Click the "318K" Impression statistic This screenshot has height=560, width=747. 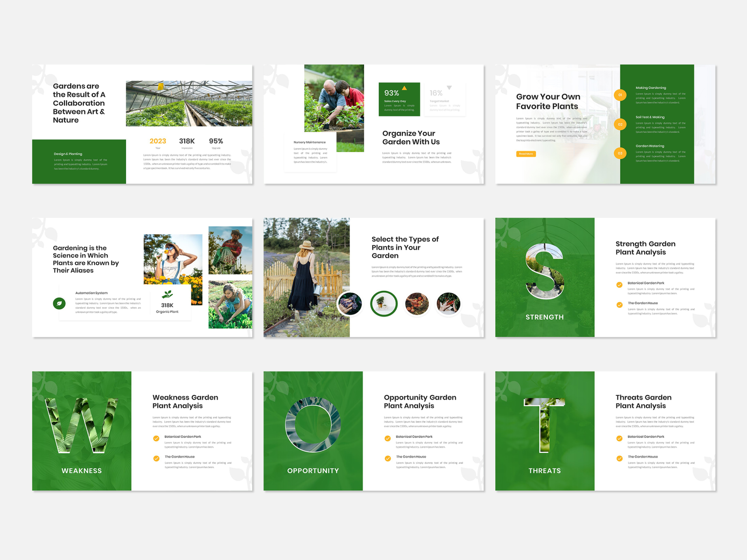(x=187, y=141)
